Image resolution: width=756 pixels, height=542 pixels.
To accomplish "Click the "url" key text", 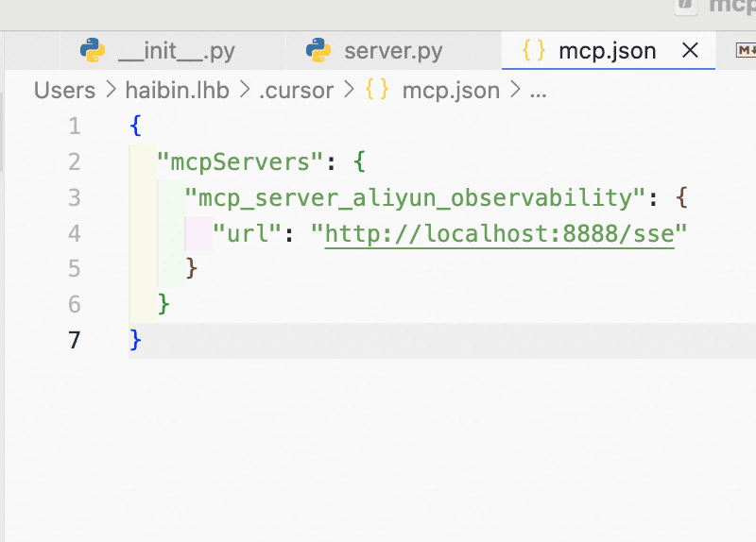I will (247, 233).
